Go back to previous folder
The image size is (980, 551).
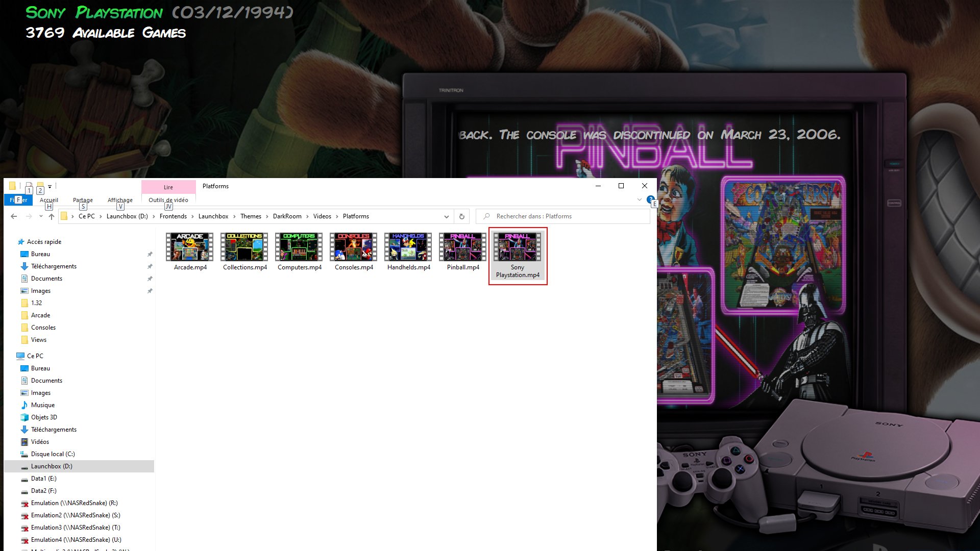click(x=14, y=216)
